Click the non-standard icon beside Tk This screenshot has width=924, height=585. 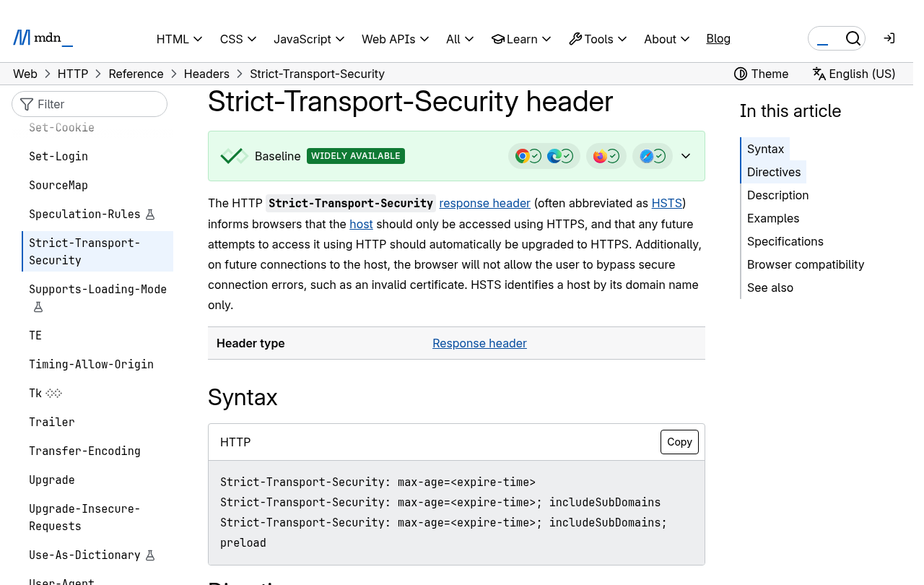[54, 394]
